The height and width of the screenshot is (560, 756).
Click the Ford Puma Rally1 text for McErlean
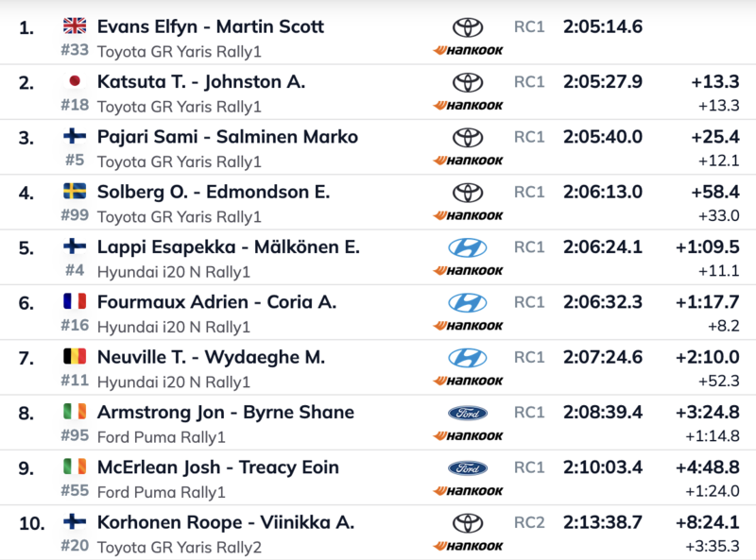(161, 492)
